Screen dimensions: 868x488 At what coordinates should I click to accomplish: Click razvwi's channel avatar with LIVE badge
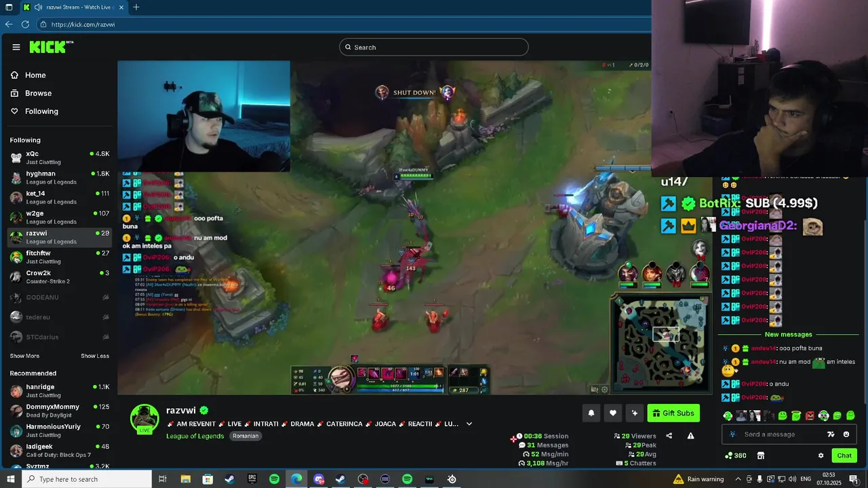point(144,418)
